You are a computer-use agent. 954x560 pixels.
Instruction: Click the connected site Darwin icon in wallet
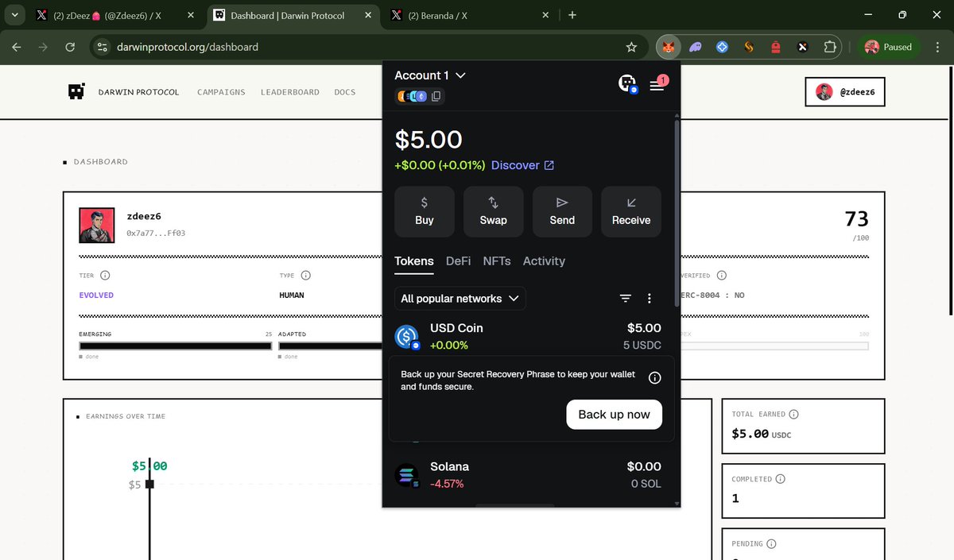[x=628, y=83]
